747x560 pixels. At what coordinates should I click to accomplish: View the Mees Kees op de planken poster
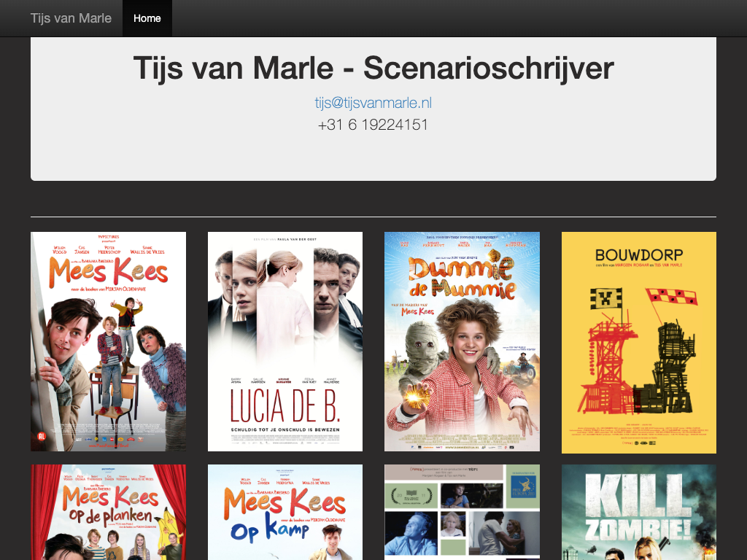[108, 512]
